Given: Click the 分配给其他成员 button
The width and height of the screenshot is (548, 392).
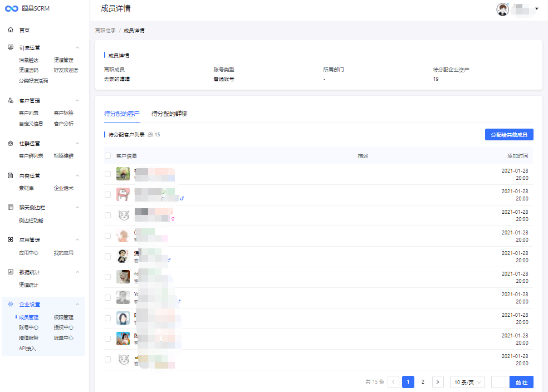Looking at the screenshot, I should (x=509, y=135).
